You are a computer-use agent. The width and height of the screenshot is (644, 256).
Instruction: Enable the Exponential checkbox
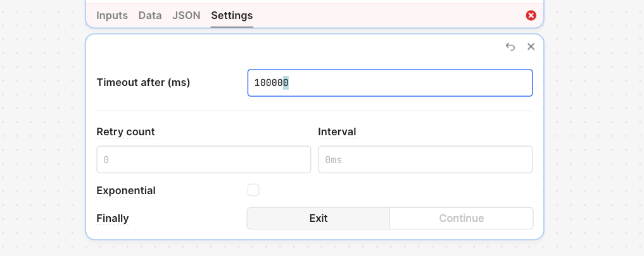[253, 190]
